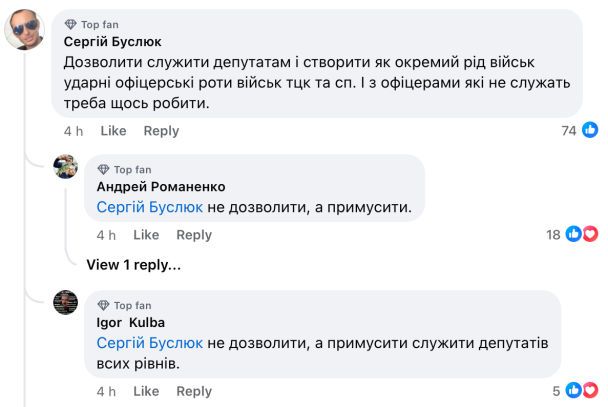The image size is (608, 407).
Task: Click Top fan diamond badge on Андрей Романенко's comment
Action: tap(102, 170)
